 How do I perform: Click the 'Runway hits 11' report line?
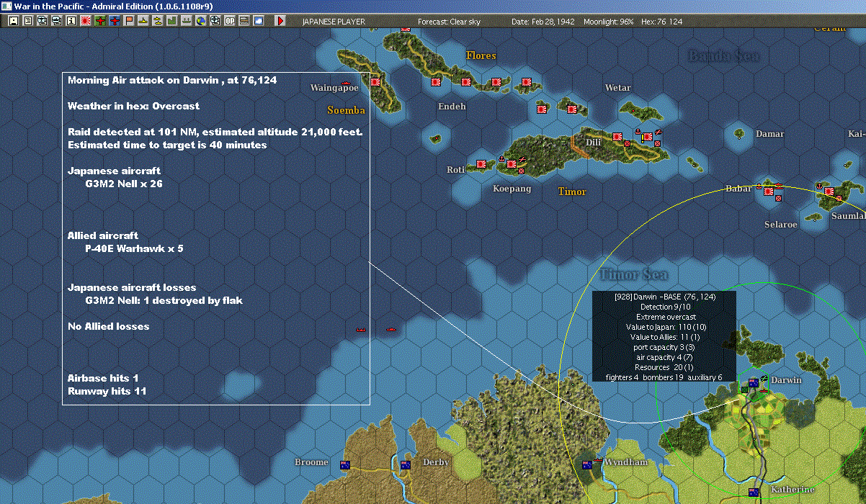107,391
